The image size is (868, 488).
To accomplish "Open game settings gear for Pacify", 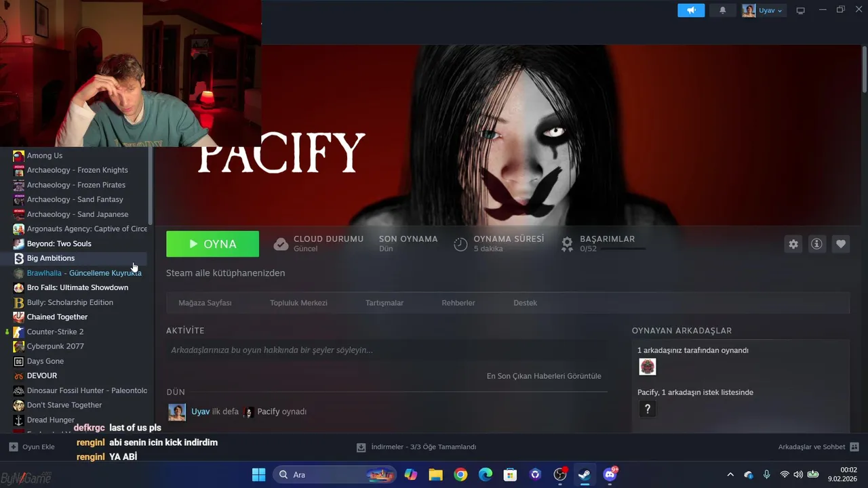I will pyautogui.click(x=793, y=244).
